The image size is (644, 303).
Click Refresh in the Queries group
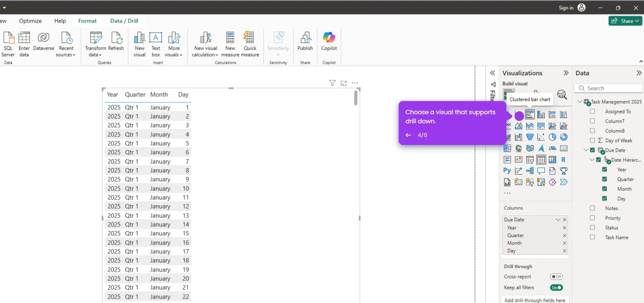[x=116, y=41]
